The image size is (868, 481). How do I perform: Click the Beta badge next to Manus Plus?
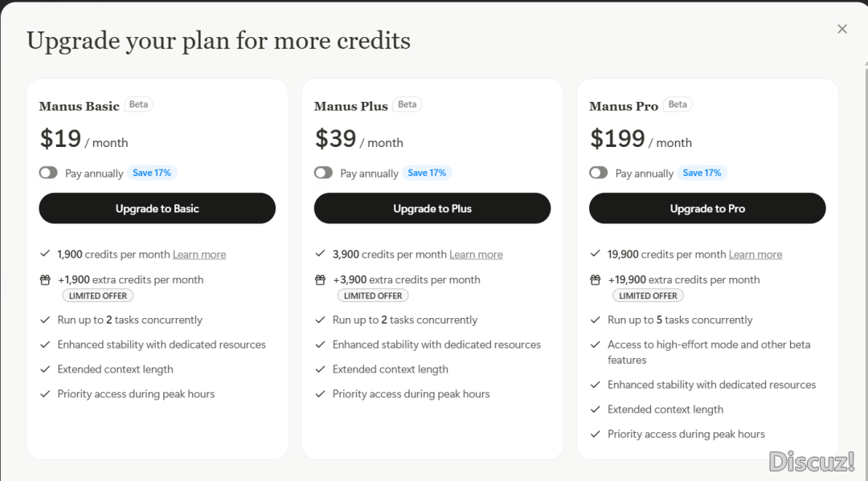pos(407,104)
